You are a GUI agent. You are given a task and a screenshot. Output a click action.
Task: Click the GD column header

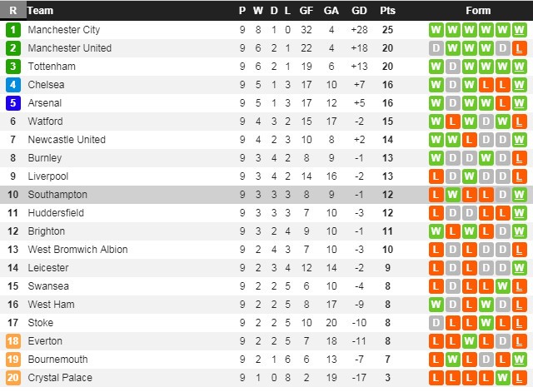(x=359, y=11)
